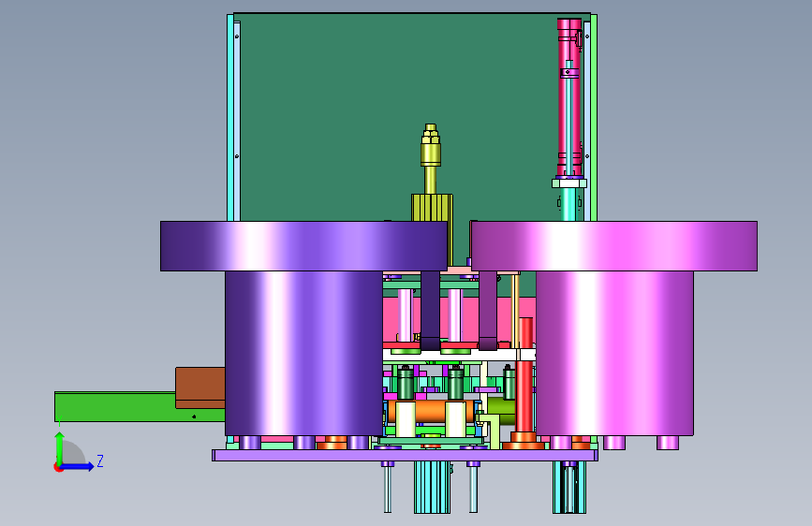
Task: Select the right cyan block below base plate
Action: (569, 488)
